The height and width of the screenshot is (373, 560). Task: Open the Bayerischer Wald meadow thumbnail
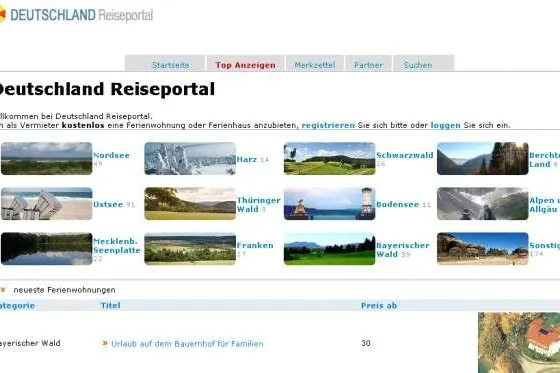(330, 249)
